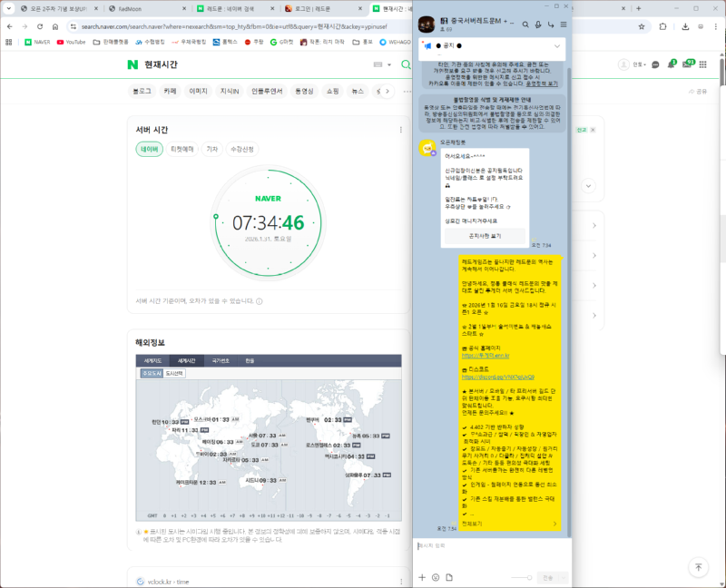Image resolution: width=726 pixels, height=588 pixels.
Task: Click the emoticon icon below message box
Action: pyautogui.click(x=436, y=577)
